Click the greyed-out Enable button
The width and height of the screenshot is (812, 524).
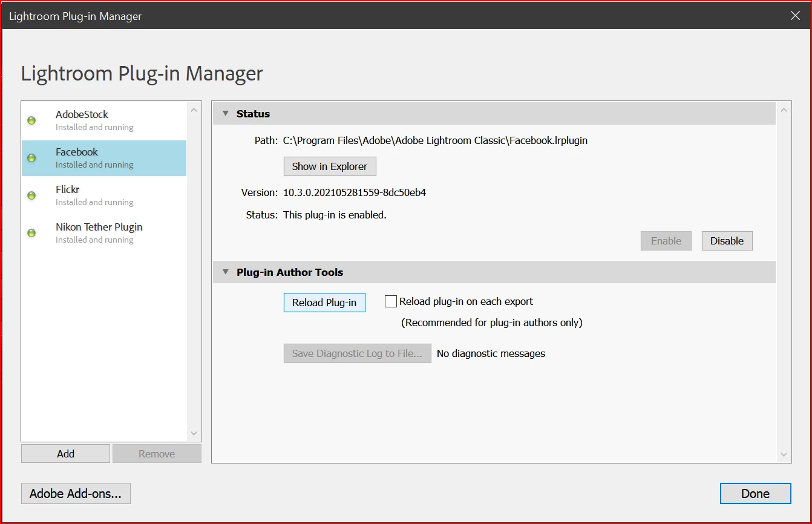click(666, 241)
